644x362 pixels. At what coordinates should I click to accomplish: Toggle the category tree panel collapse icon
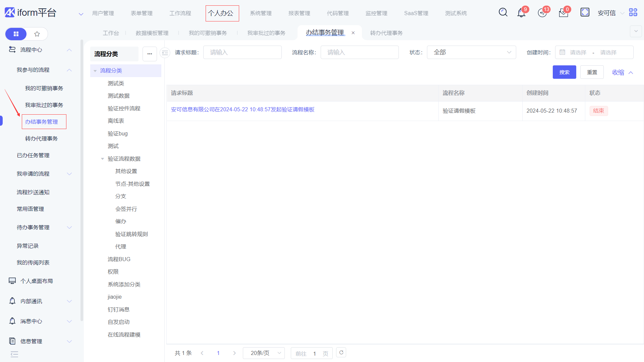click(165, 53)
